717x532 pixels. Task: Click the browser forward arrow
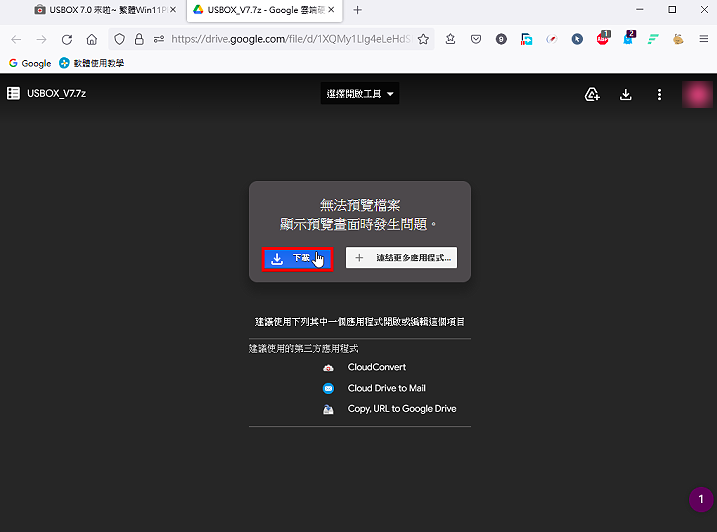(41, 39)
